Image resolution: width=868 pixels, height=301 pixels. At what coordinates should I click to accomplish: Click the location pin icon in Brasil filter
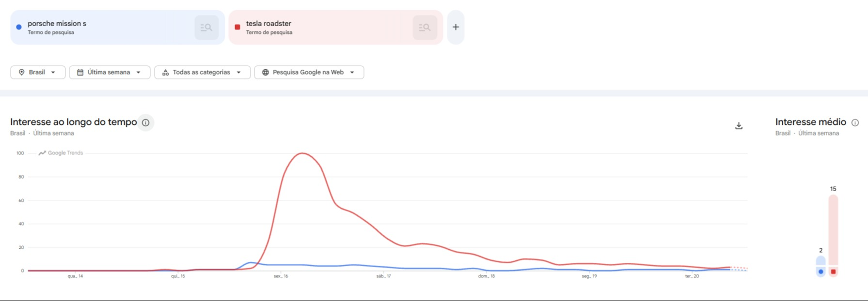(x=21, y=72)
